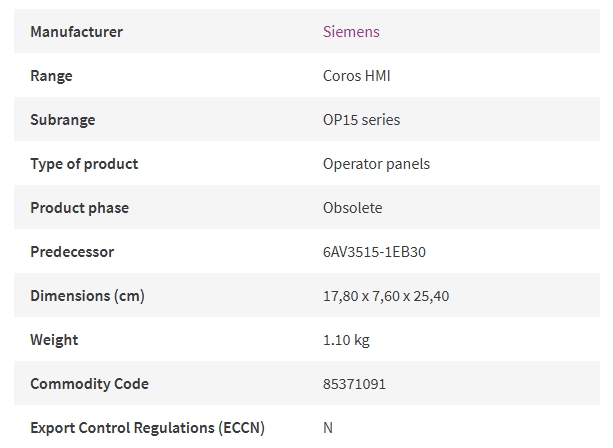Click the Subrange label

63,120
